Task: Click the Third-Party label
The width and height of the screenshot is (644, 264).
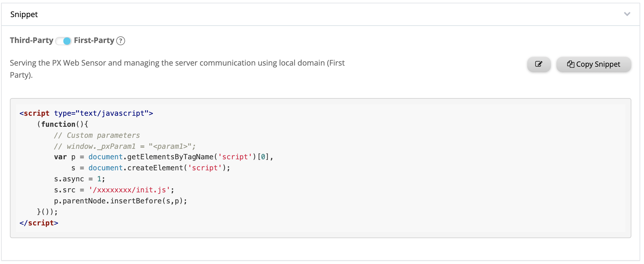Action: (32, 41)
